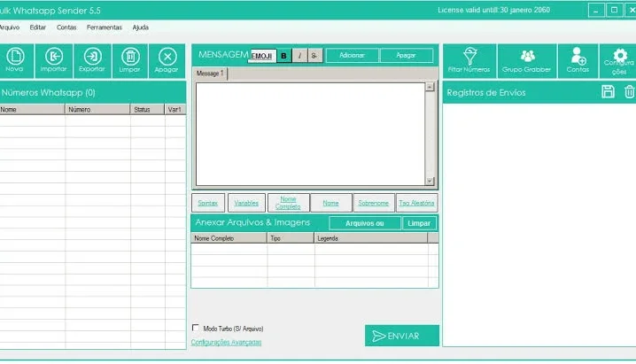Clear the list with Limpar trash icon
The height and width of the screenshot is (364, 636).
[130, 61]
